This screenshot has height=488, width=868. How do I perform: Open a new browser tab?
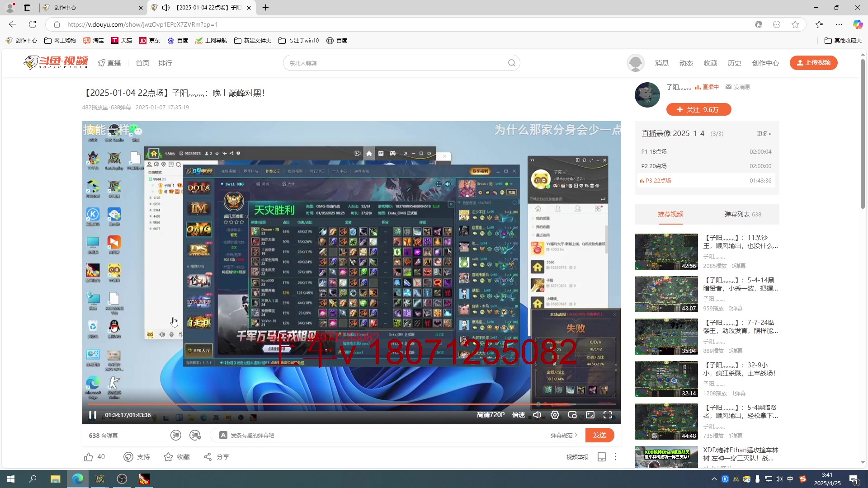click(265, 8)
